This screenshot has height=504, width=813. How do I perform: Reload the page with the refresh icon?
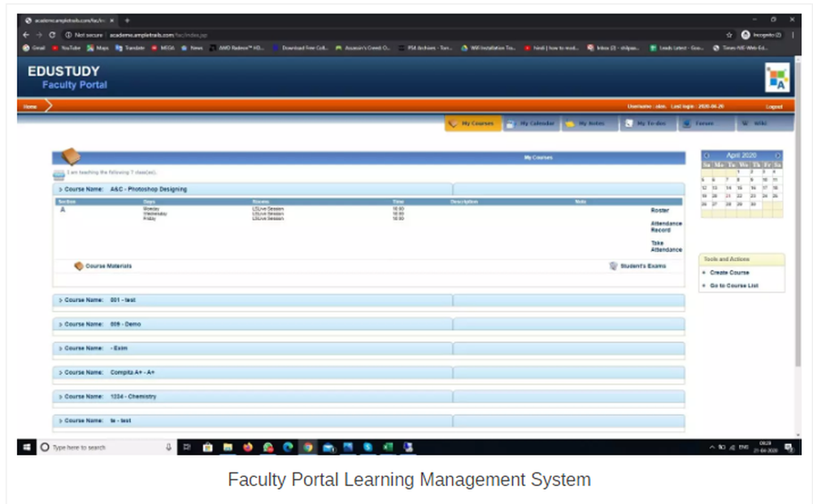[52, 35]
